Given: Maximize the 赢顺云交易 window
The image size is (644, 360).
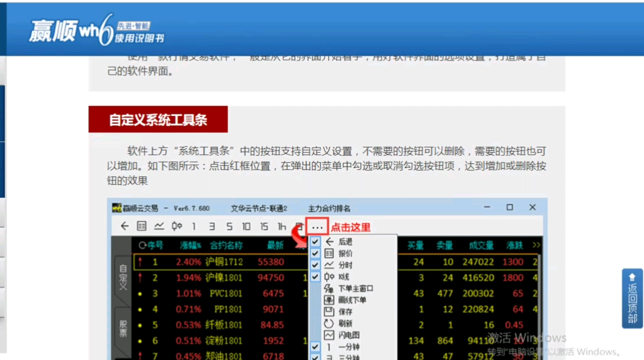Looking at the screenshot, I should pos(510,207).
